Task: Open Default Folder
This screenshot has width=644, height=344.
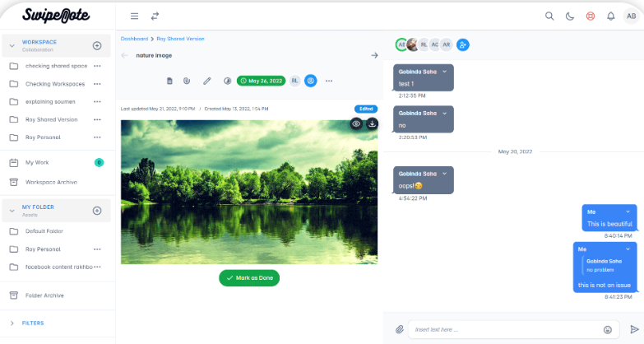Action: (44, 231)
